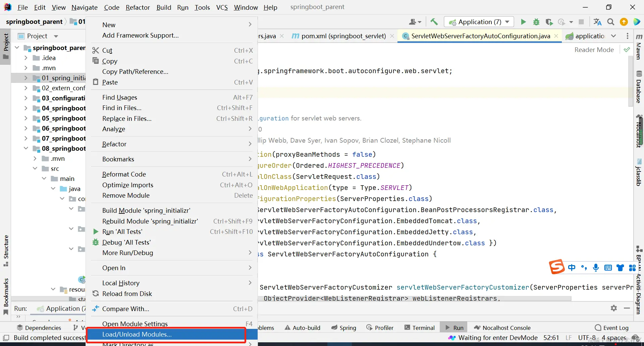Viewport: 644px width, 346px height.
Task: Open More Run/Debug submenu
Action: (172, 253)
